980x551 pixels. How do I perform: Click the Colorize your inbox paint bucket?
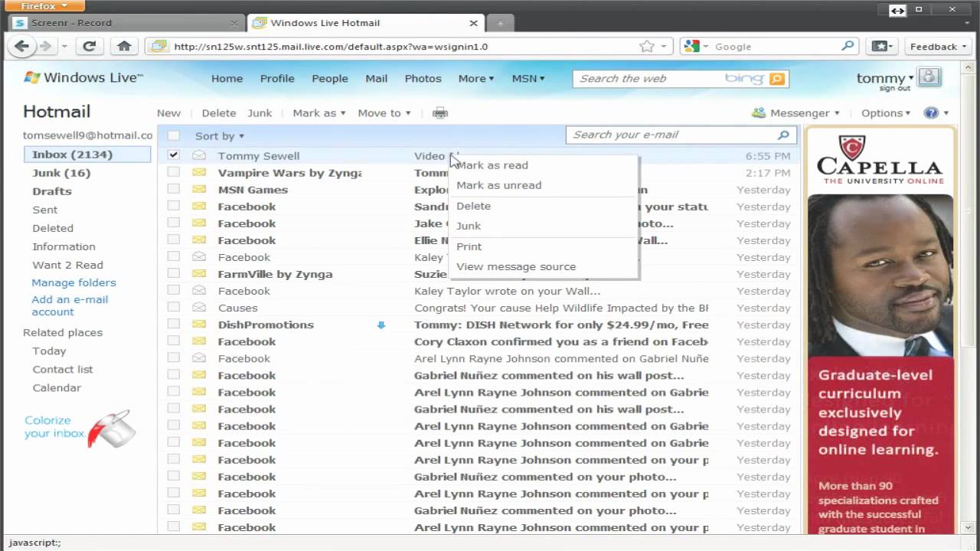(x=110, y=429)
